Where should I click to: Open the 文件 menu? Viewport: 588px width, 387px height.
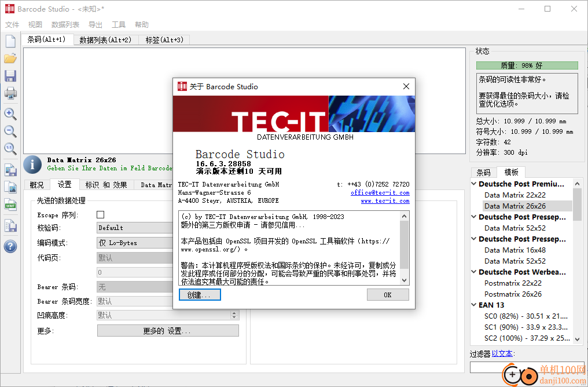pyautogui.click(x=12, y=25)
